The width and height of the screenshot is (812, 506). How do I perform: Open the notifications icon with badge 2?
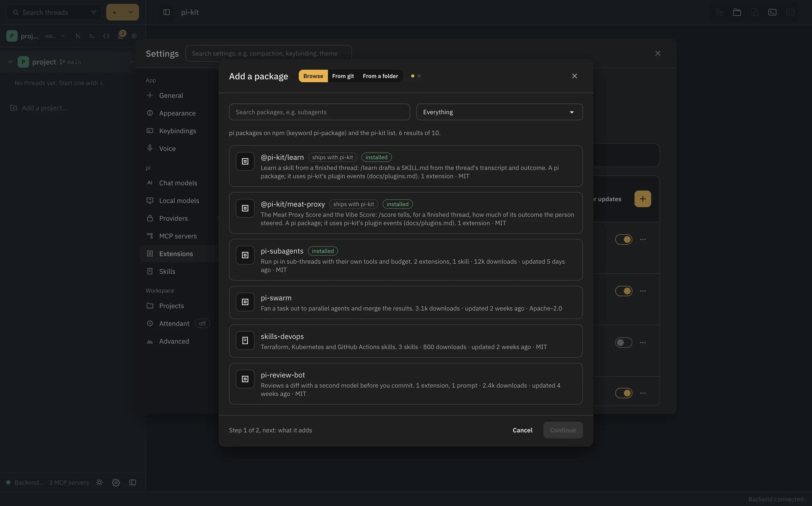tap(121, 35)
